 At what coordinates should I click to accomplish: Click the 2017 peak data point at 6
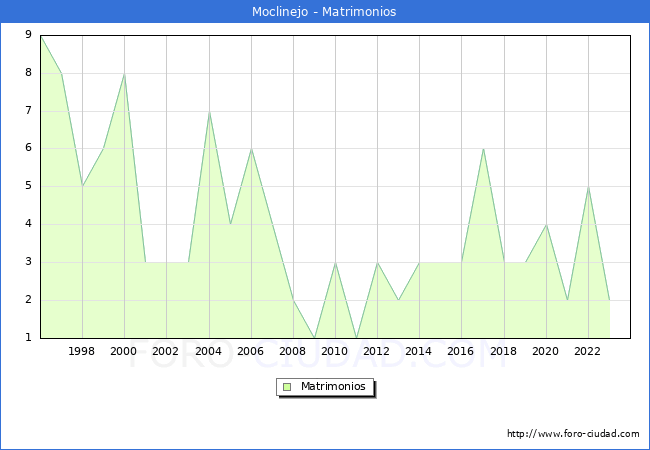pos(483,149)
